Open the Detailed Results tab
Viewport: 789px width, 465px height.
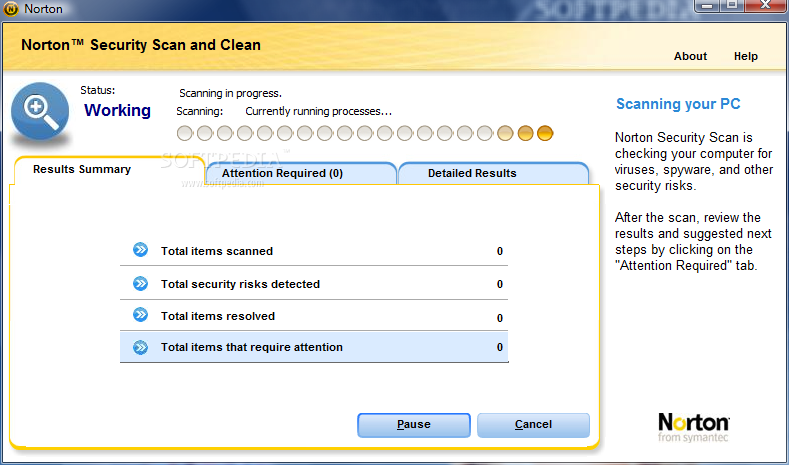(494, 173)
